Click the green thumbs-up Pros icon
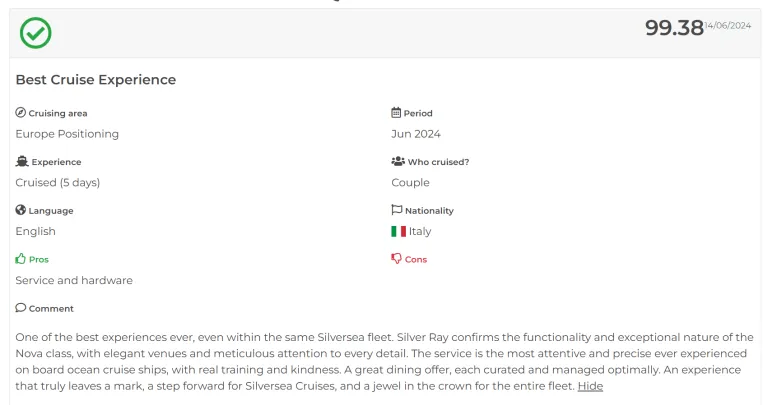 (x=20, y=259)
